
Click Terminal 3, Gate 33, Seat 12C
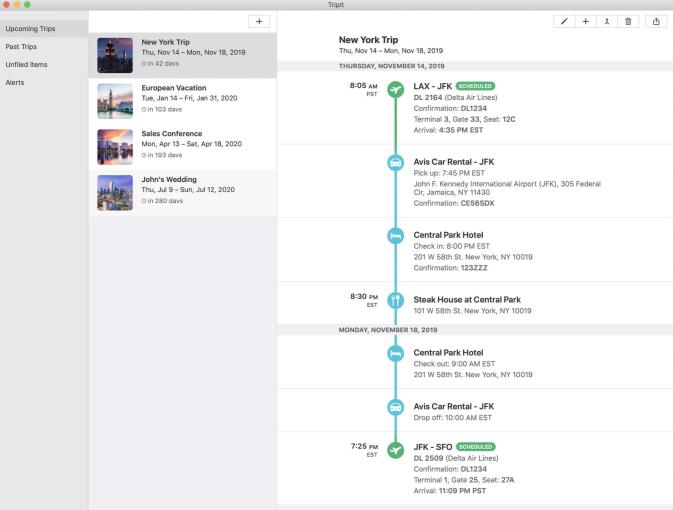pos(464,119)
